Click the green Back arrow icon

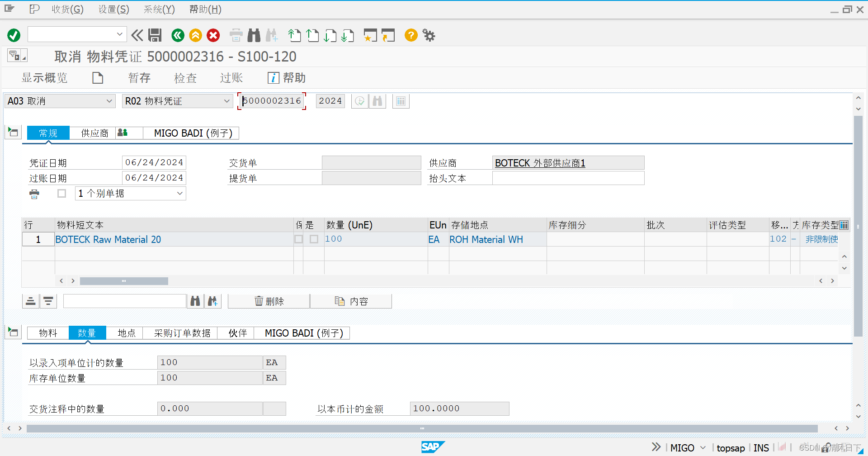click(178, 35)
